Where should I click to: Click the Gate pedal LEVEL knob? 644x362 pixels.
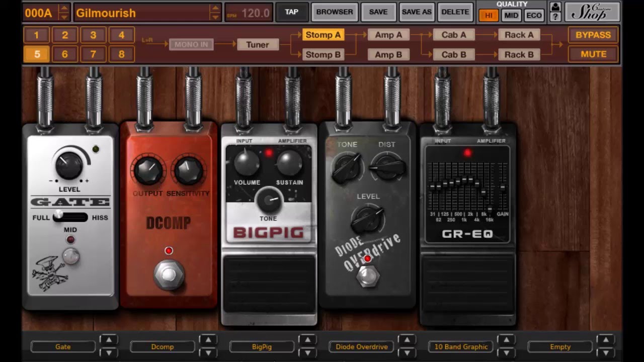click(x=69, y=165)
